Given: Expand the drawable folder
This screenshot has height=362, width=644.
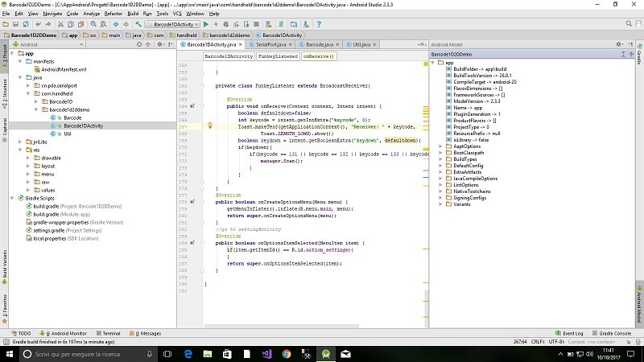Looking at the screenshot, I should point(28,158).
